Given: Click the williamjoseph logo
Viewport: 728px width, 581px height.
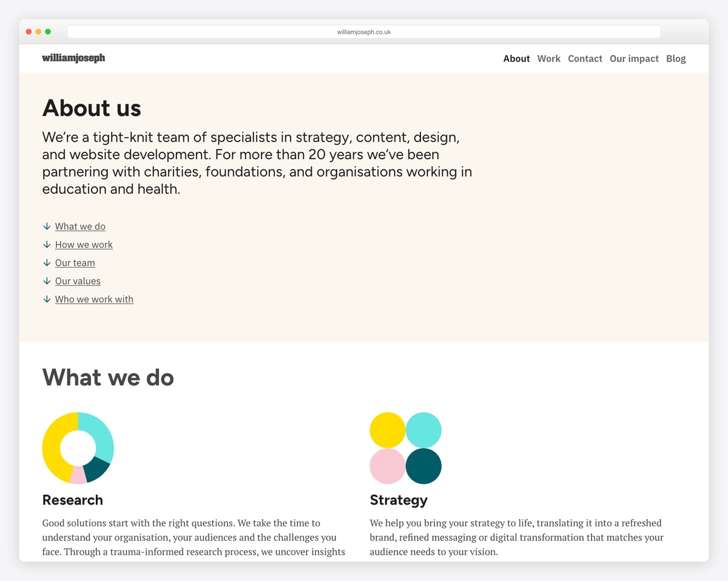Looking at the screenshot, I should point(73,58).
